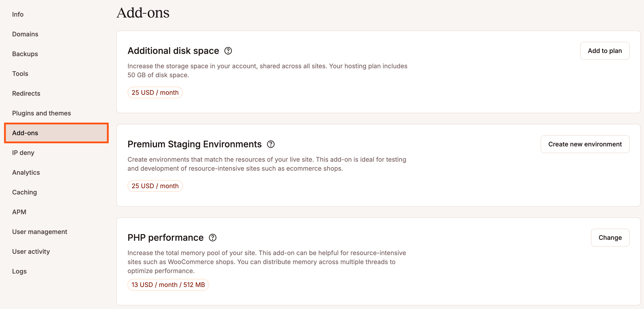Open Caching options
Image resolution: width=644 pixels, height=309 pixels.
coord(24,192)
